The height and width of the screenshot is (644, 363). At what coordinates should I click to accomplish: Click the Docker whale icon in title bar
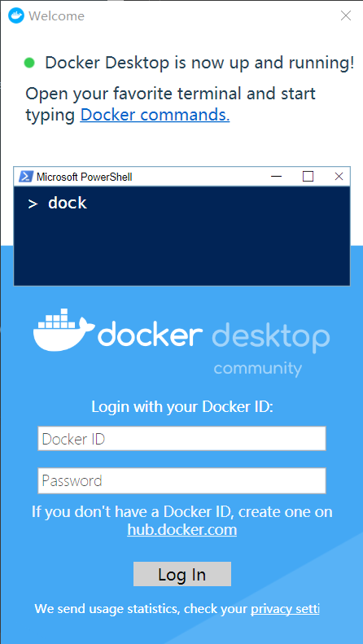pyautogui.click(x=16, y=15)
